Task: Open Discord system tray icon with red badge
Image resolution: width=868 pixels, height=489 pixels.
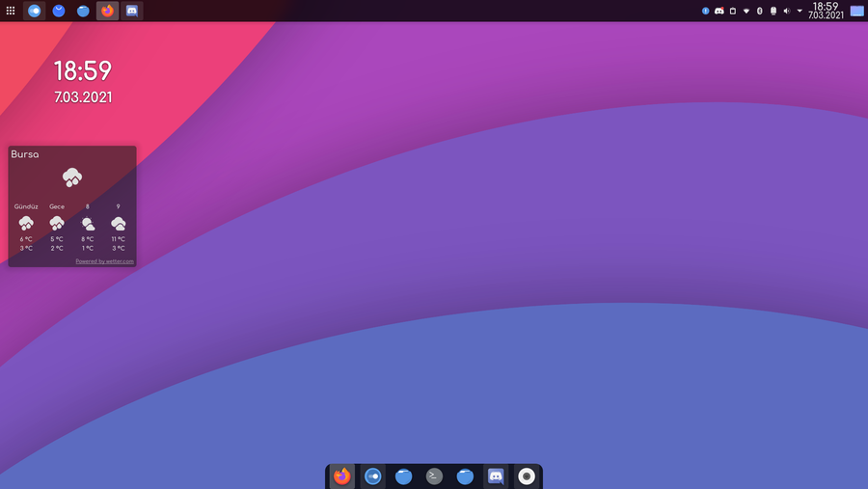Action: click(719, 11)
